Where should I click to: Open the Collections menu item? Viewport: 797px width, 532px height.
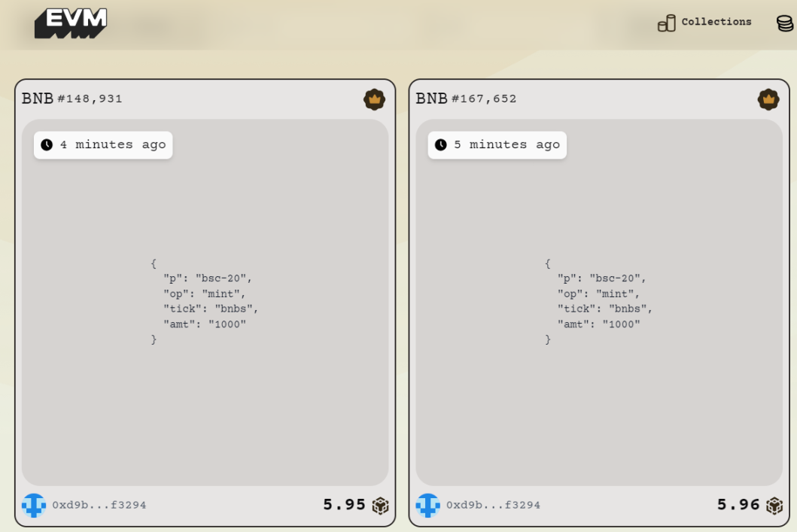coord(716,22)
